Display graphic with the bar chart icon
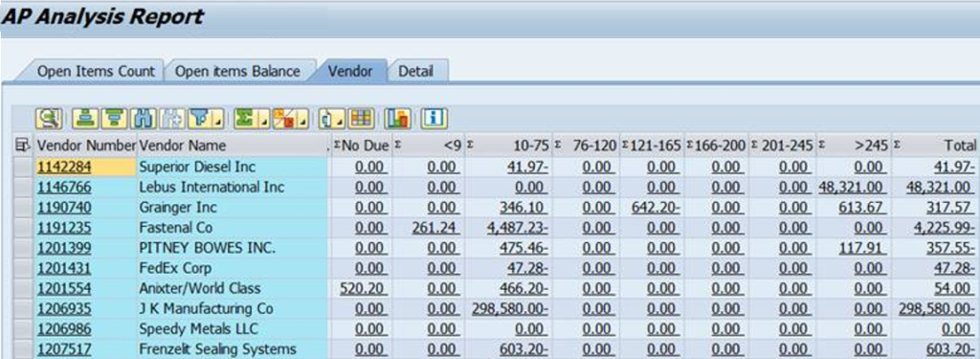 coord(397,118)
